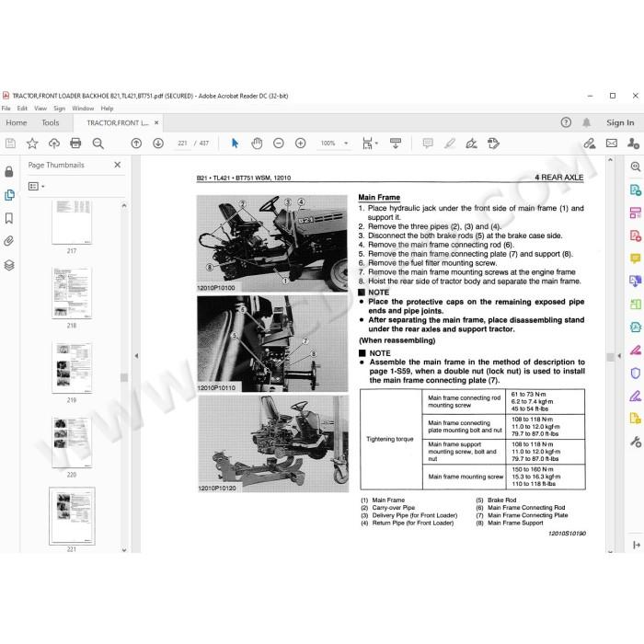The width and height of the screenshot is (644, 644).
Task: Switch to the Home tab
Action: [x=17, y=122]
